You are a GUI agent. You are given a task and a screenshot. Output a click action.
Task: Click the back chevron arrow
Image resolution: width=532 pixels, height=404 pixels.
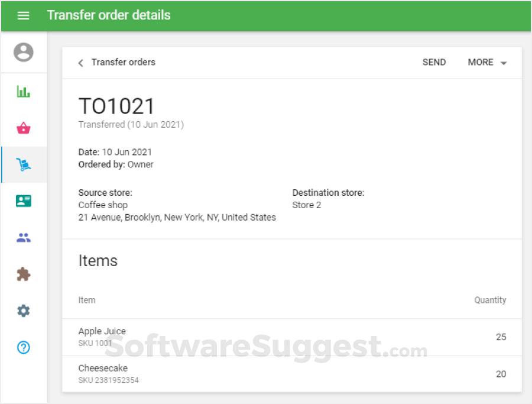point(81,63)
